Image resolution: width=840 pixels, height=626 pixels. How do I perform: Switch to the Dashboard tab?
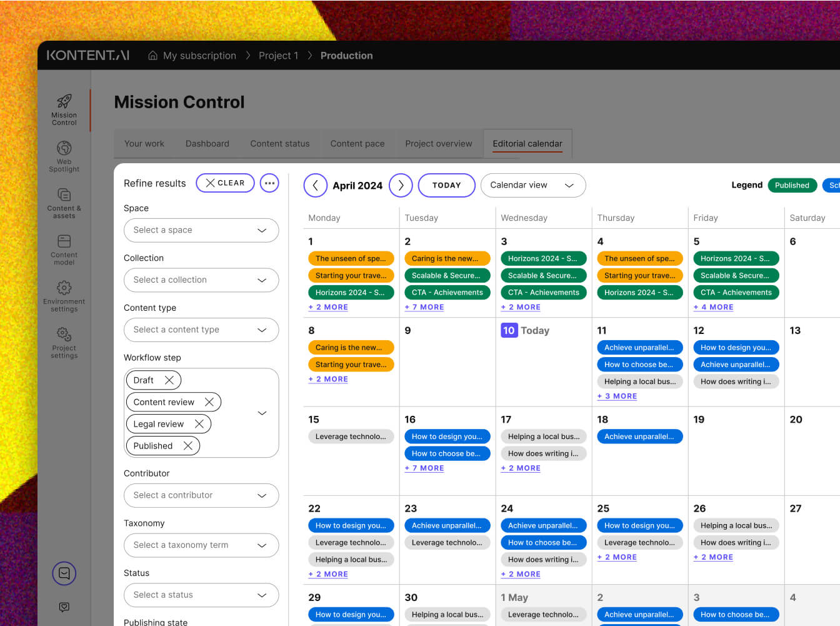coord(207,144)
